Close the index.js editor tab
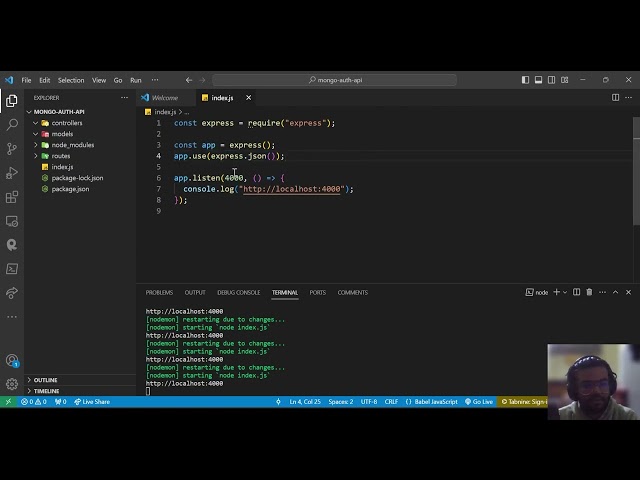Image resolution: width=640 pixels, height=480 pixels. pos(249,98)
